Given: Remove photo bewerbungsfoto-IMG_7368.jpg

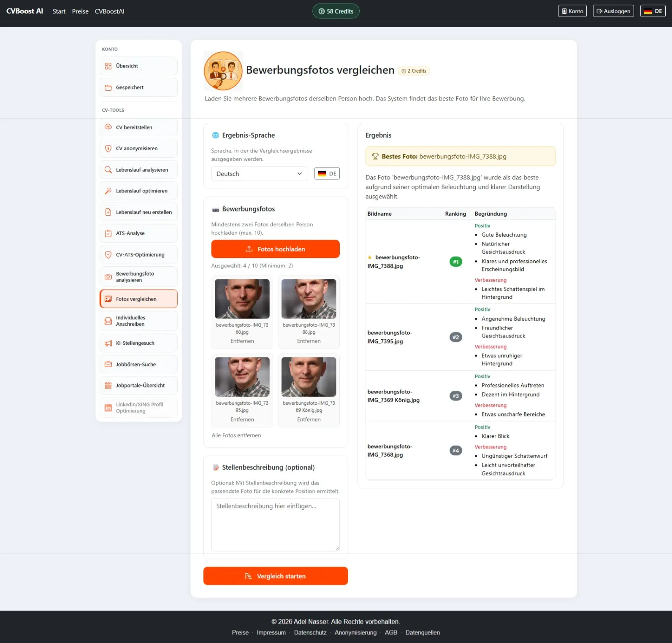Looking at the screenshot, I should click(x=242, y=341).
